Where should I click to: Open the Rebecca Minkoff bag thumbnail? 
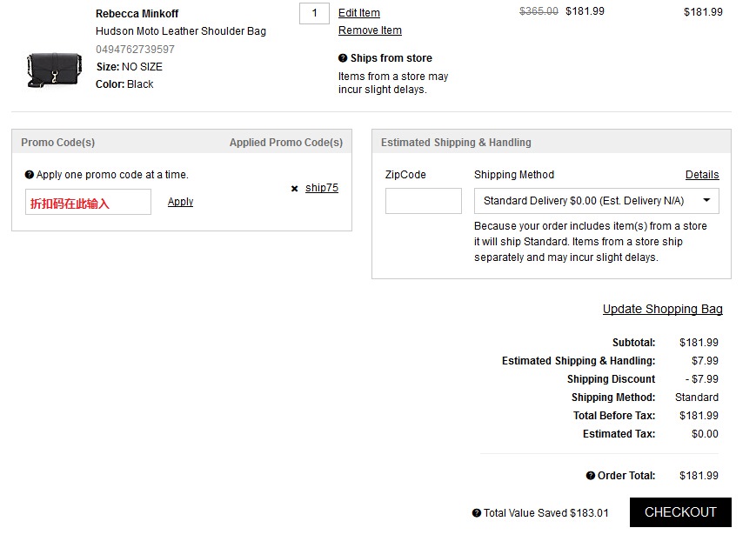[54, 70]
